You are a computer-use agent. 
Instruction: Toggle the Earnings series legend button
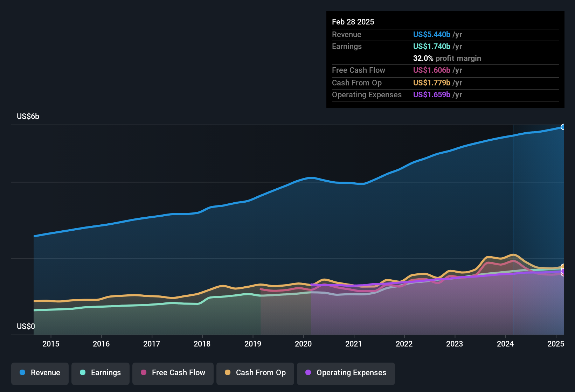point(101,373)
